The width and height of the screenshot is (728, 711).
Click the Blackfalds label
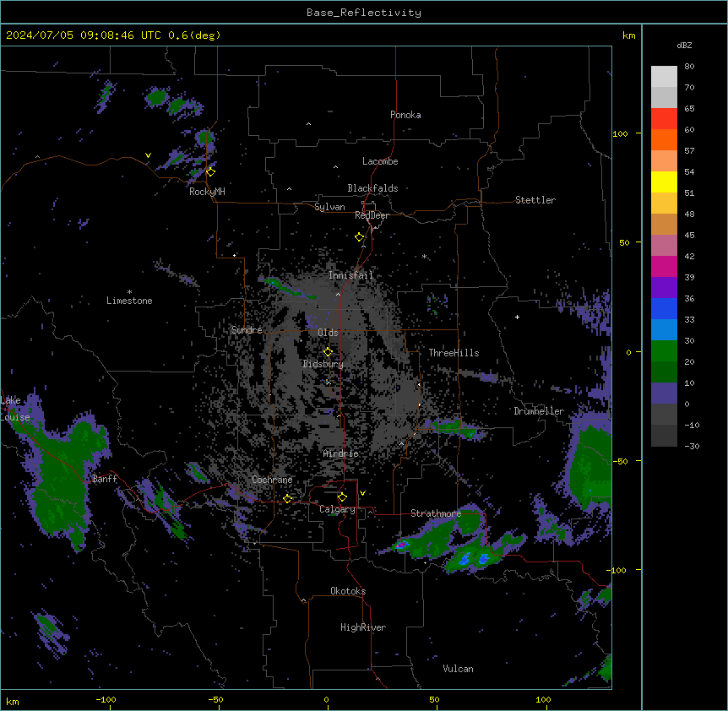[372, 188]
